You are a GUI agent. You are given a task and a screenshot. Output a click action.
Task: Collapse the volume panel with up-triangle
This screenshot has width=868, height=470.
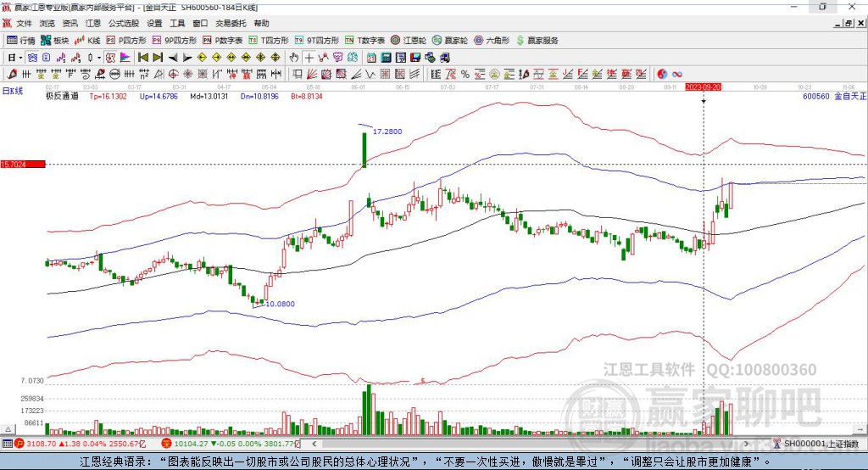tap(8, 429)
